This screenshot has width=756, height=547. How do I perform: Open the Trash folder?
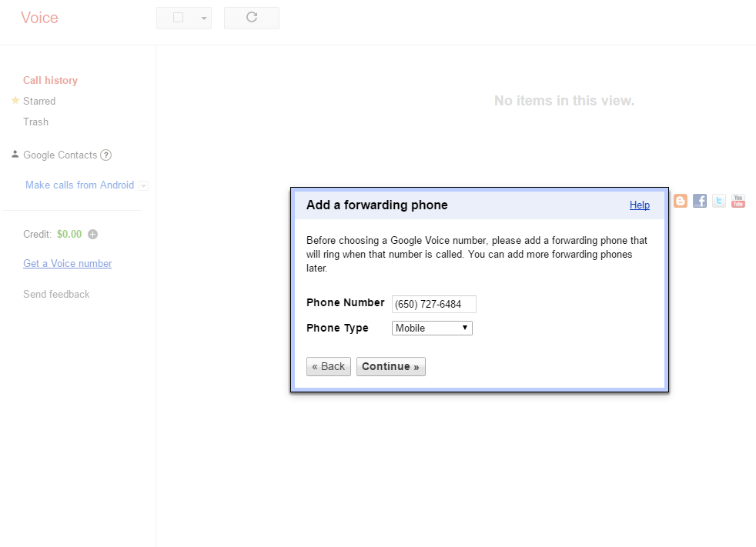(x=35, y=122)
